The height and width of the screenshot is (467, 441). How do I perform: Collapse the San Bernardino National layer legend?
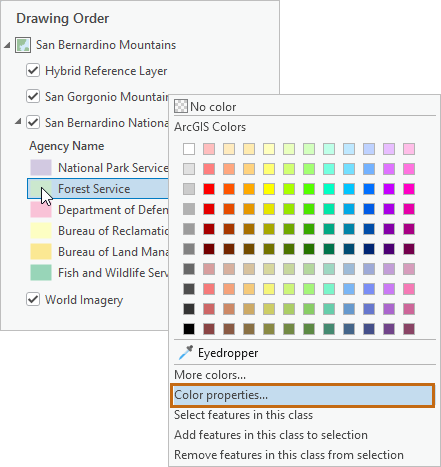[18, 122]
